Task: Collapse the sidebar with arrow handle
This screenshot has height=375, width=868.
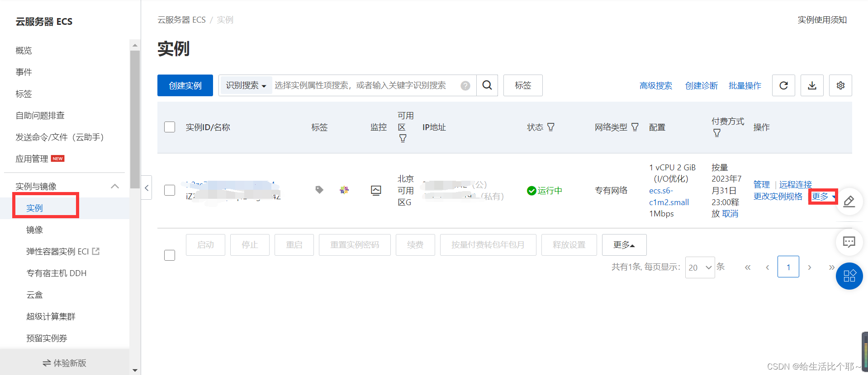Action: pos(147,188)
